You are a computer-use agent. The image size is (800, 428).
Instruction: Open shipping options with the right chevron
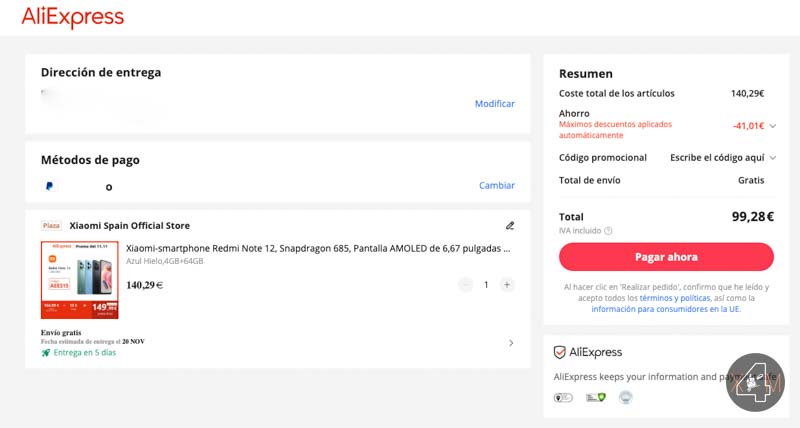[511, 343]
